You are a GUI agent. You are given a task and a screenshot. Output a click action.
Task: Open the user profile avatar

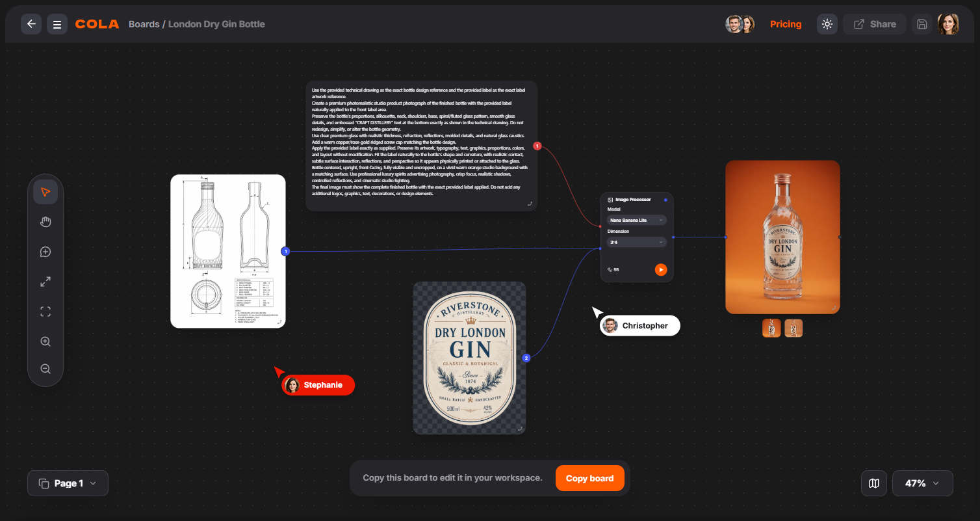click(x=948, y=24)
